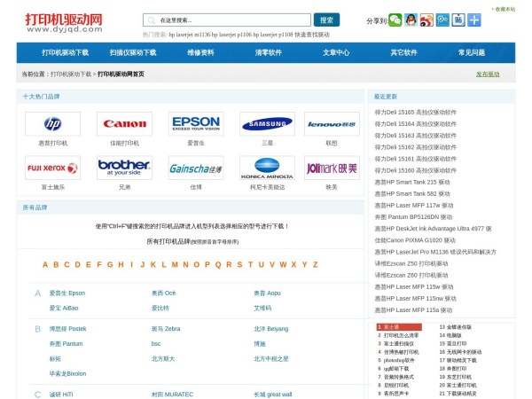This screenshot has height=399, width=532.
Task: Share to Sina Weibo
Action: coord(426,20)
